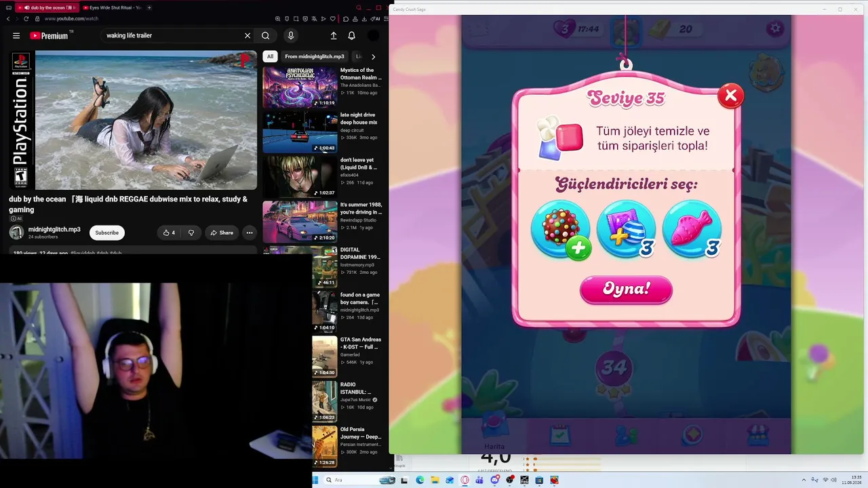The image size is (868, 488).
Task: Open browser extensions icon
Action: tap(346, 18)
